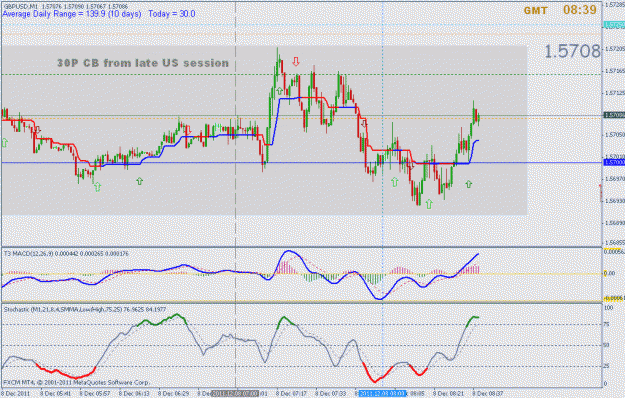
Task: Click the dark current-price tag on the price axis
Action: [x=614, y=115]
